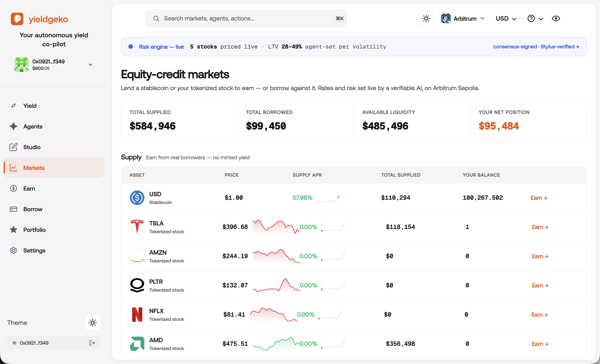This screenshot has width=600, height=364.
Task: Open the Portfolio page
Action: 54,230
